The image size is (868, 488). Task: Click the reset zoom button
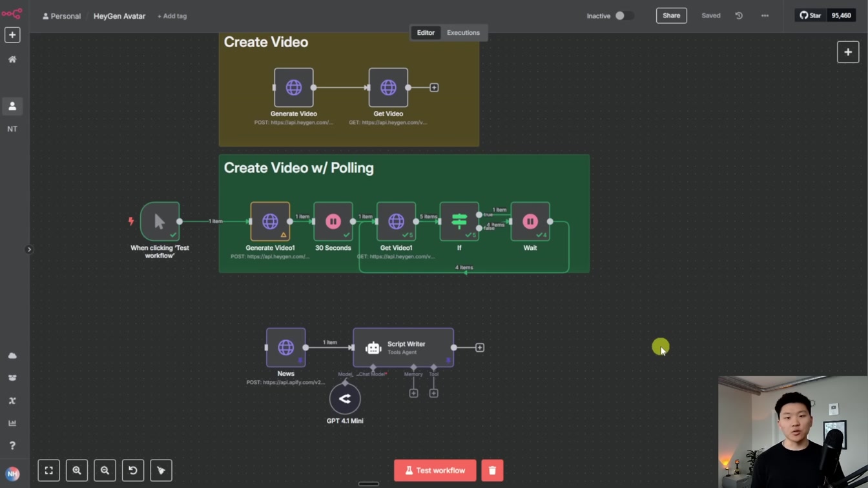tap(133, 471)
